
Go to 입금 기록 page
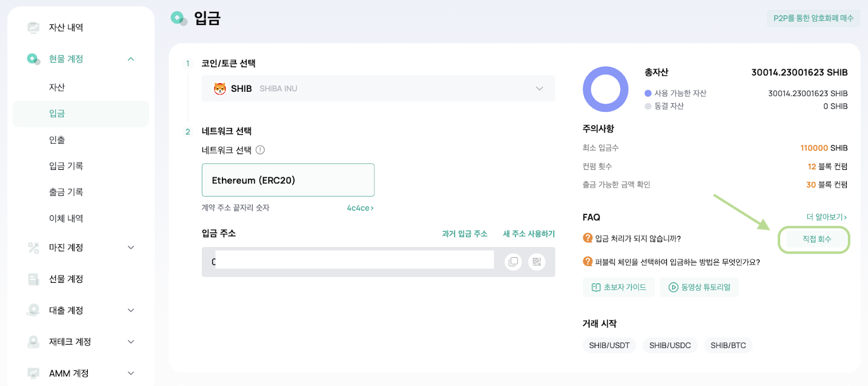pyautogui.click(x=66, y=166)
